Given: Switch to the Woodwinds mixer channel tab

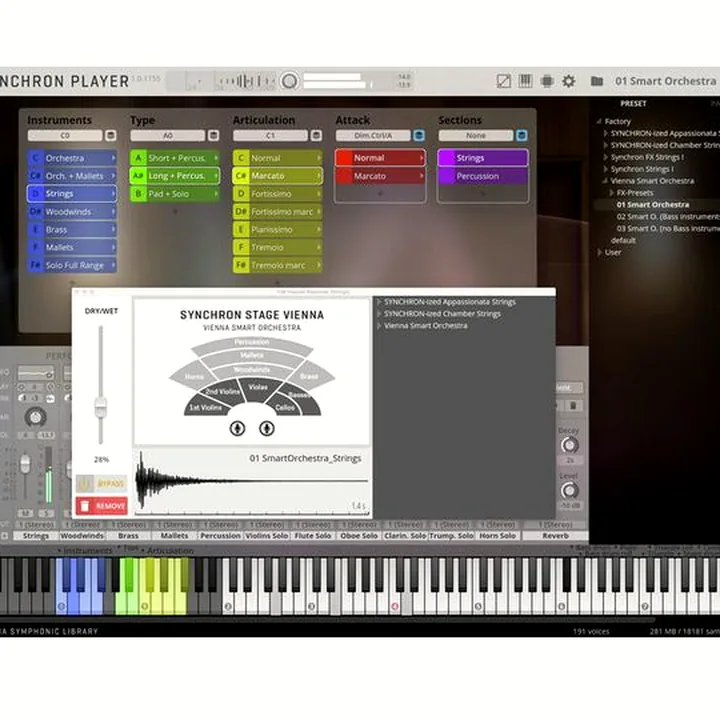Looking at the screenshot, I should coord(82,536).
